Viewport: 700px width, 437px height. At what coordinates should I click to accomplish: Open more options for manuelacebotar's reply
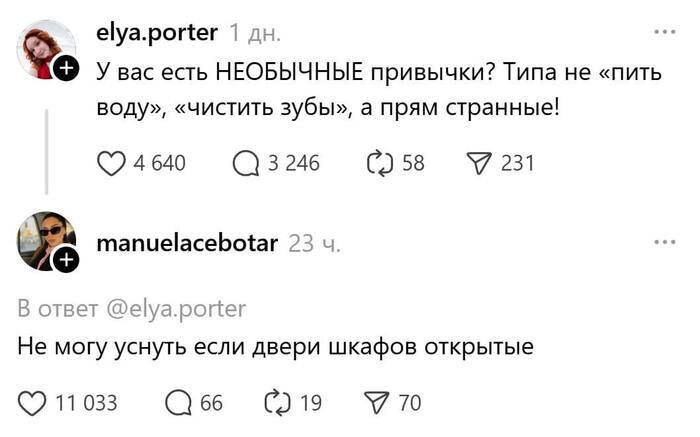pos(664,242)
